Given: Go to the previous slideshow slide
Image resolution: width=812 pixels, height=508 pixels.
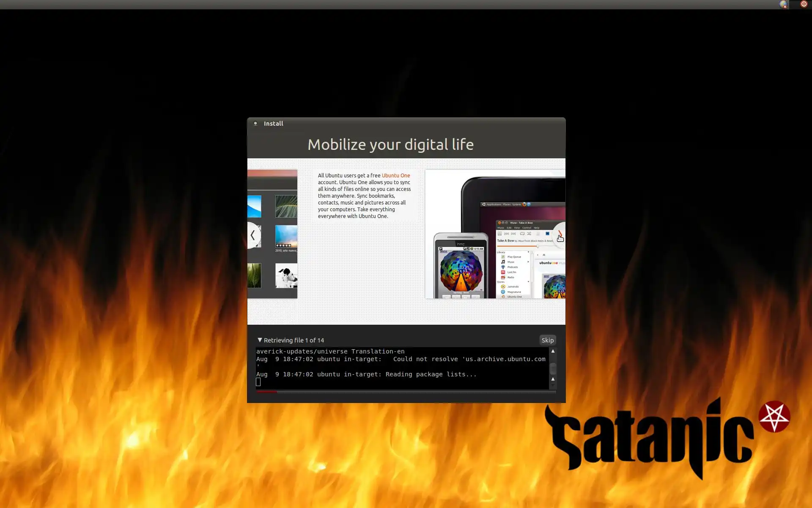Looking at the screenshot, I should (x=253, y=235).
